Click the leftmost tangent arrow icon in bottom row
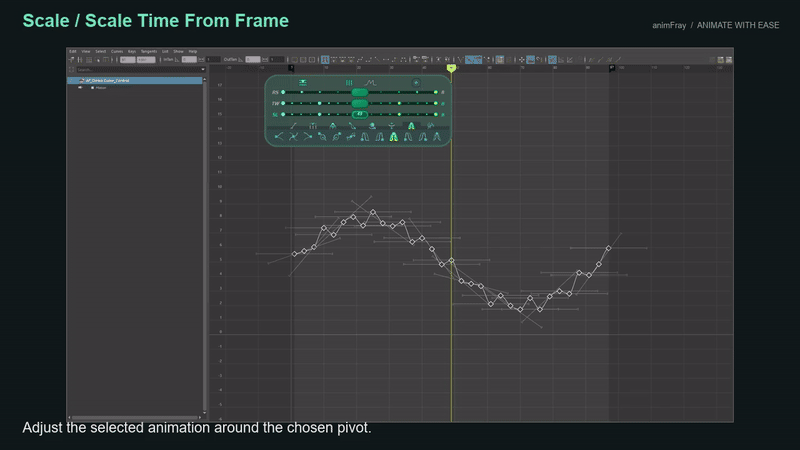The width and height of the screenshot is (800, 450). coord(279,137)
